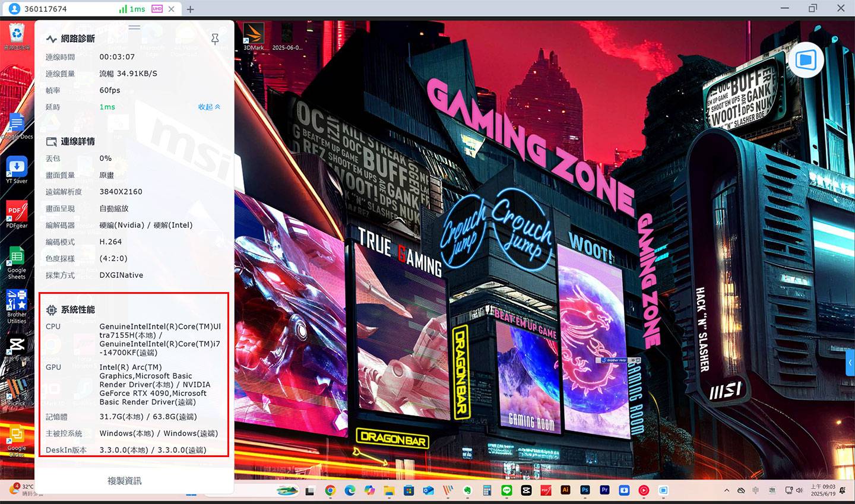
Task: Open LINE in the taskbar
Action: click(506, 490)
